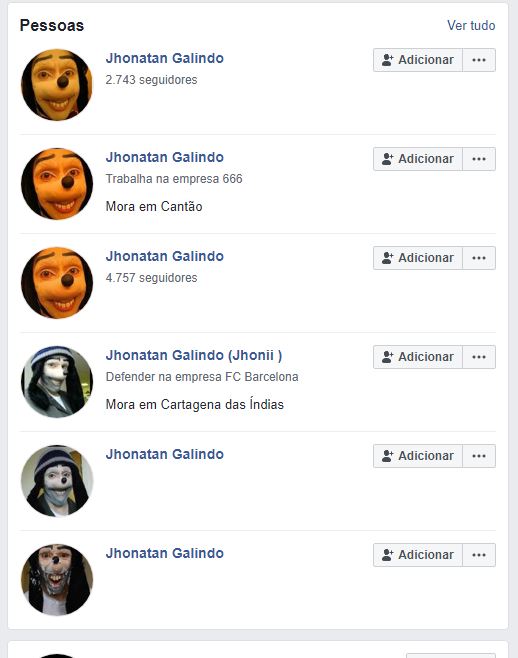Select the profile picture of the fifth Jhonatan Galindo

point(57,481)
